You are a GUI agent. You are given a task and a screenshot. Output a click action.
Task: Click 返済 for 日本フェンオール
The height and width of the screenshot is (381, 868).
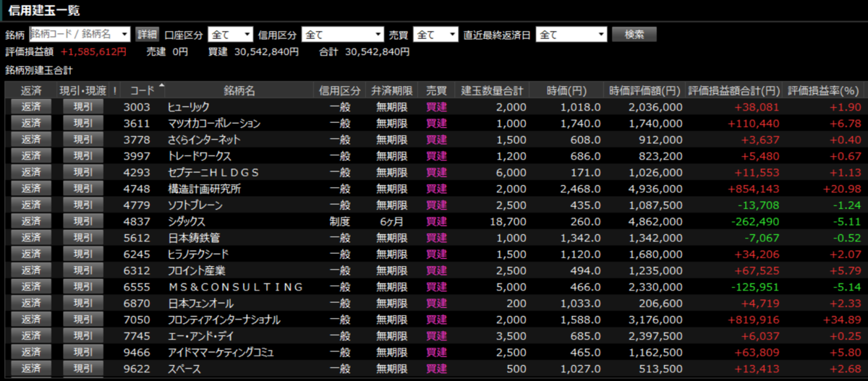coord(31,303)
